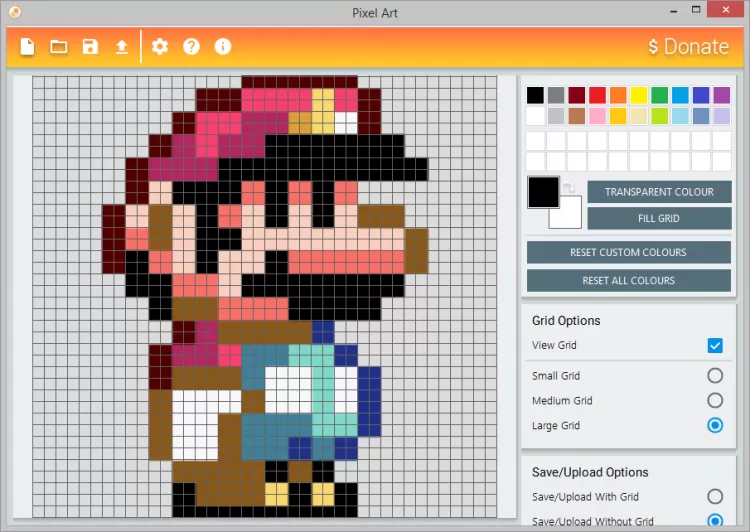
Task: Click a white pixel of Mario's glove
Action: coord(194,425)
